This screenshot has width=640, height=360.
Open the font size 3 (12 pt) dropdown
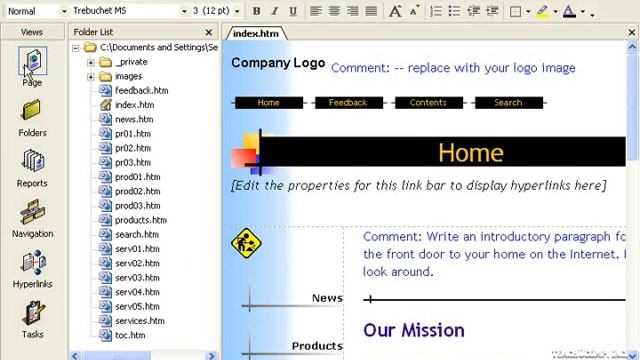pyautogui.click(x=237, y=11)
